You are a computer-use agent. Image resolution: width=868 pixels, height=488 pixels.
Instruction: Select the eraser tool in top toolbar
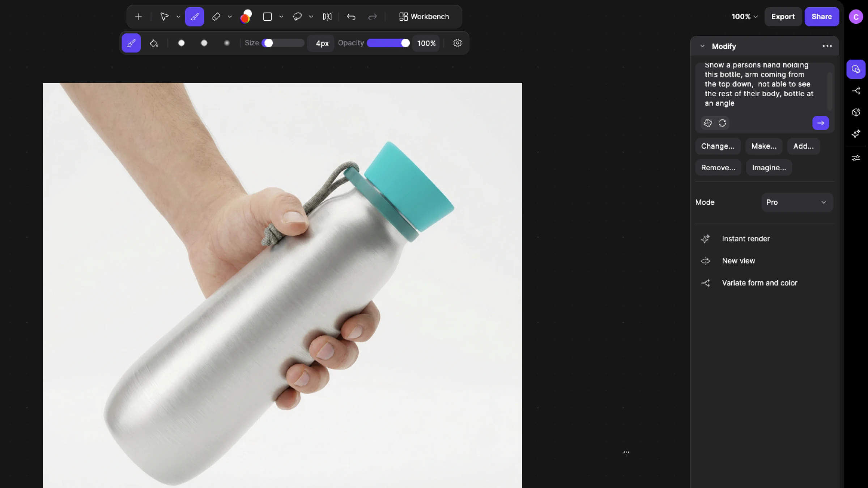pos(216,17)
